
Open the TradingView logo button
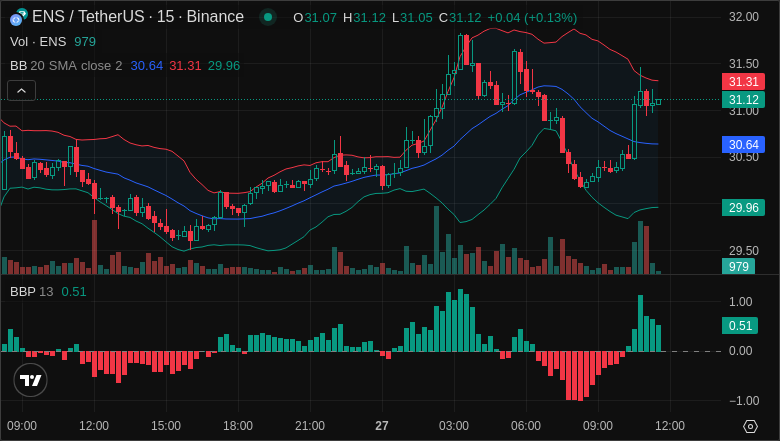(30, 380)
